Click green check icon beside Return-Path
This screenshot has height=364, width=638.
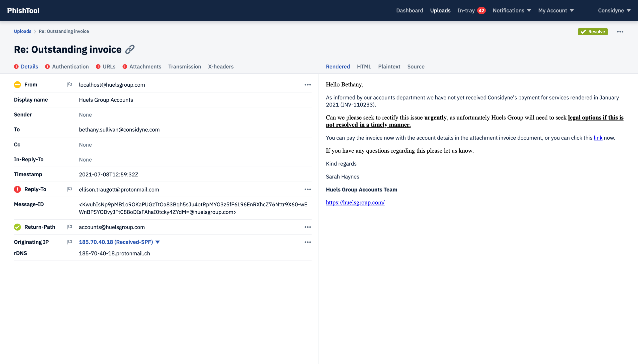coord(17,227)
